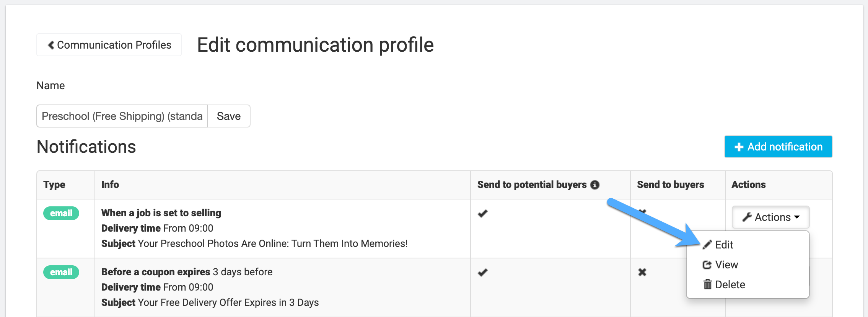
Task: Add a new notification
Action: point(778,147)
